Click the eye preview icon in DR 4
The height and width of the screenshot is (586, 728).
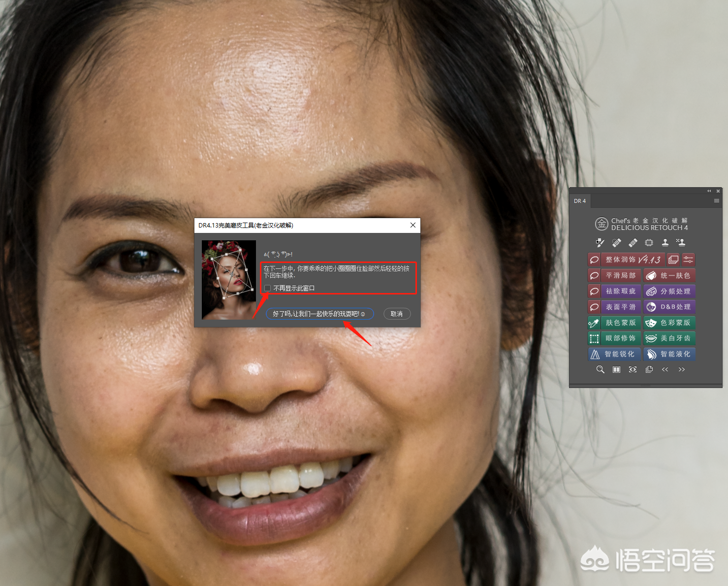633,369
